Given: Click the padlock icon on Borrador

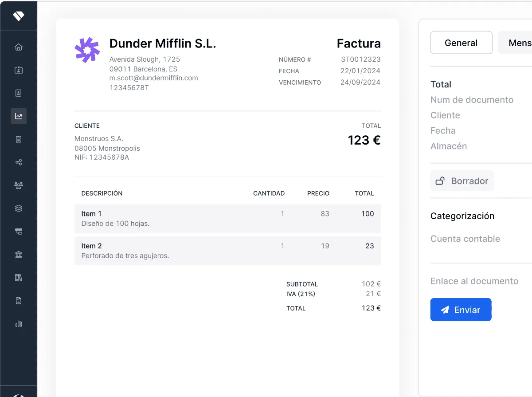Looking at the screenshot, I should 440,181.
